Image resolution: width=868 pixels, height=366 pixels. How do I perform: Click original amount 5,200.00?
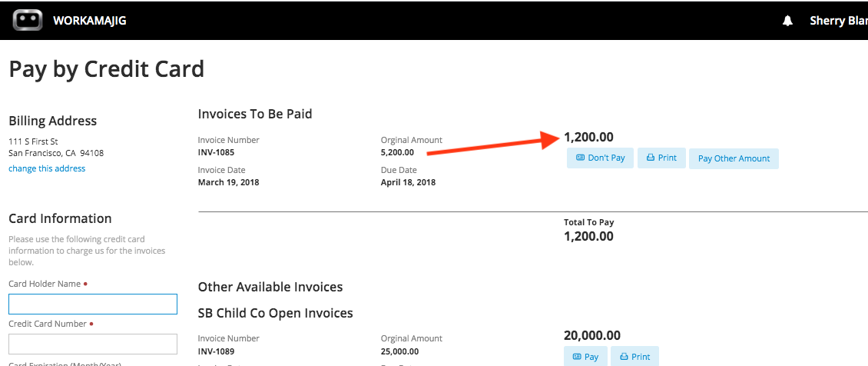(x=397, y=151)
